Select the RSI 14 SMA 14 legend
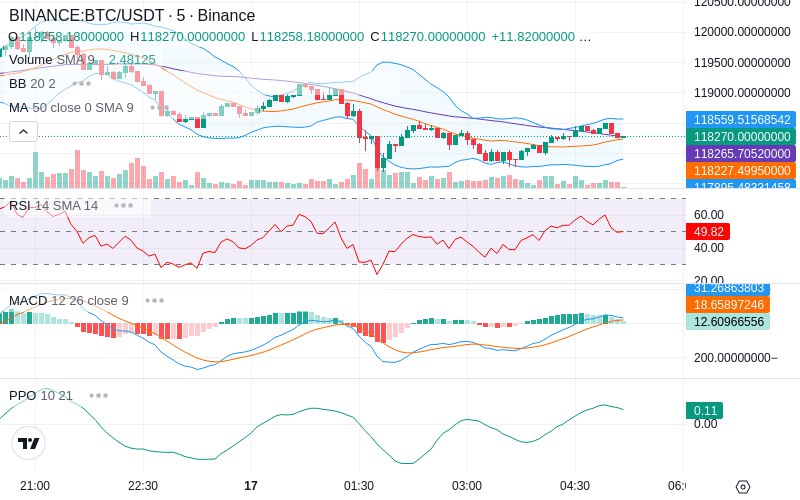Screen dimensions: 800x500 click(x=54, y=206)
